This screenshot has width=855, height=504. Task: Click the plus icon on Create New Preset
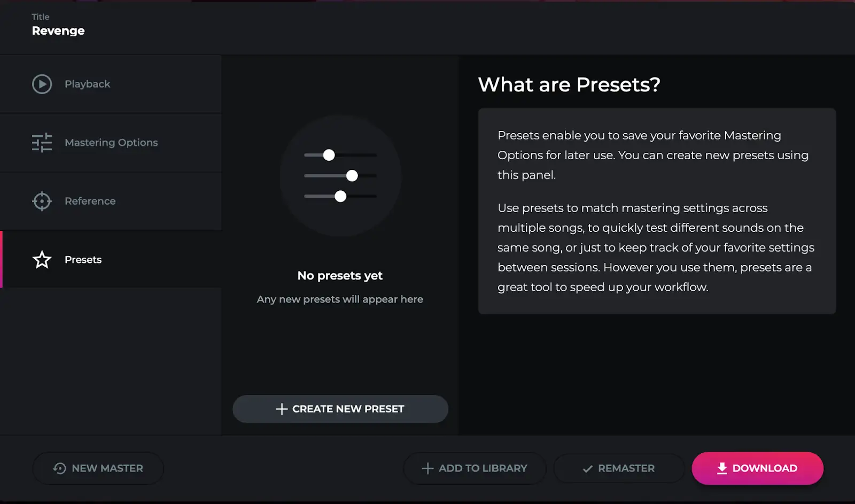click(x=282, y=409)
